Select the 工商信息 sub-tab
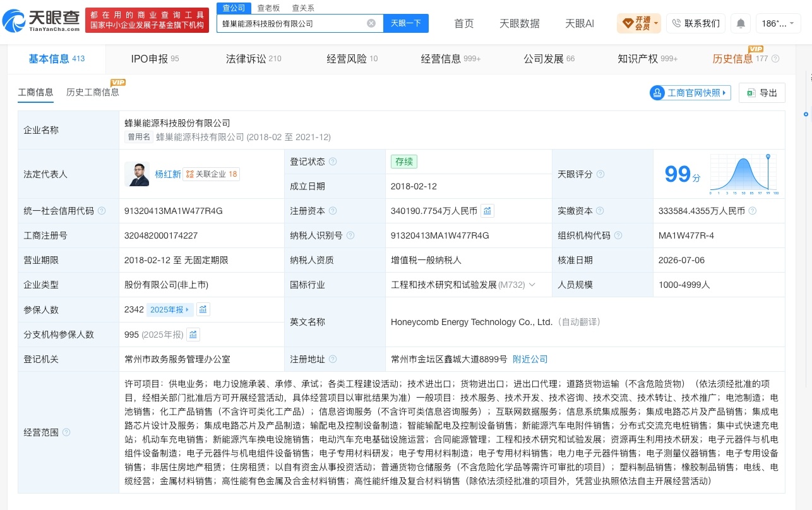 [35, 92]
